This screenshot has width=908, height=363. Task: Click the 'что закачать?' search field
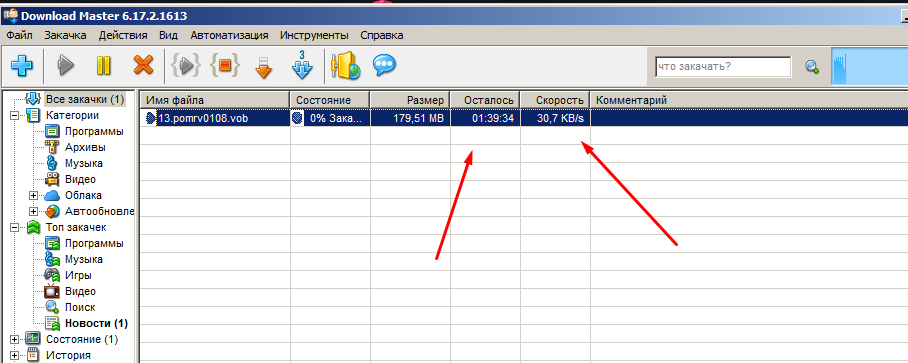click(723, 67)
